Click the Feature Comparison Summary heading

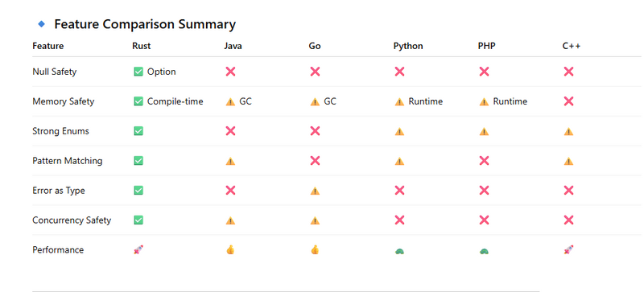(145, 24)
